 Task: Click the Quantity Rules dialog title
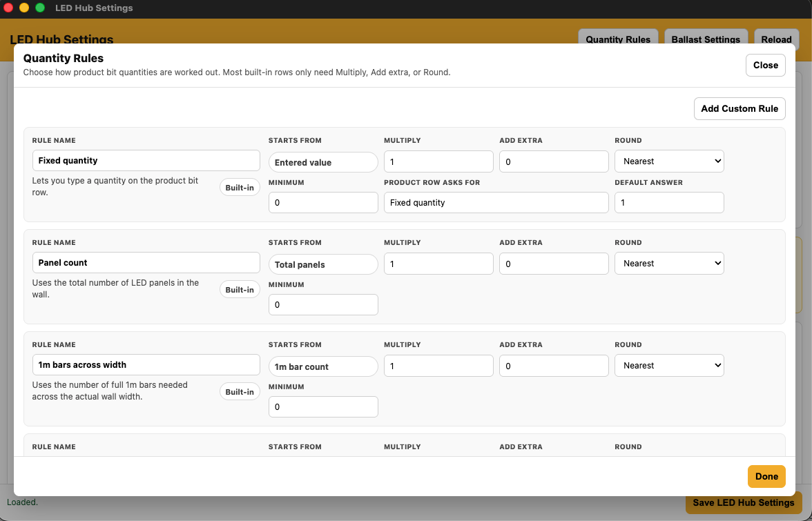64,59
